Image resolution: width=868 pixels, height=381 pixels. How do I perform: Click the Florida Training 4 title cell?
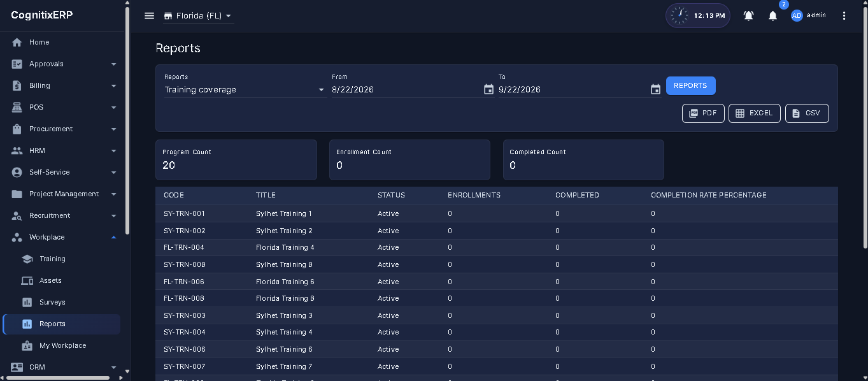click(285, 247)
